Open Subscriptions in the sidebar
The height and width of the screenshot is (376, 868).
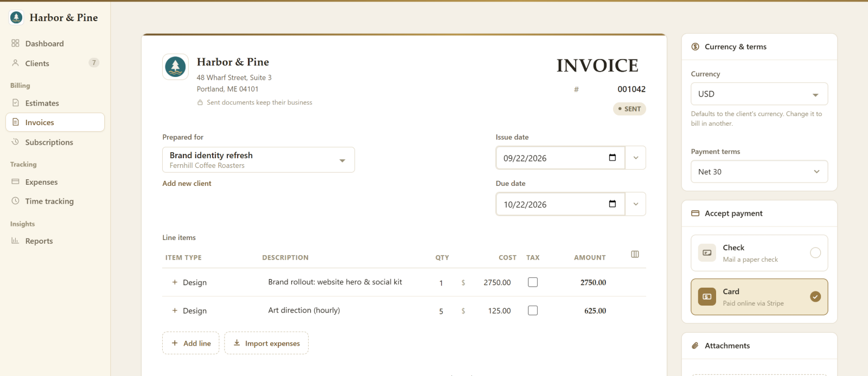coord(55,142)
